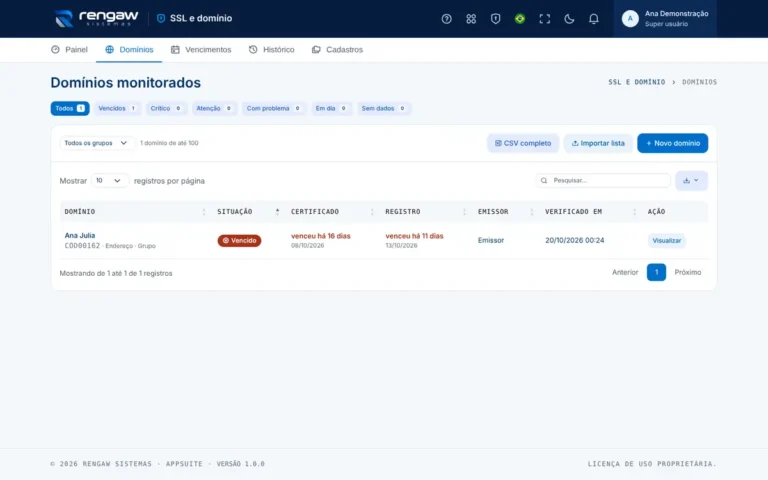Screen dimensions: 768x480
Task: Enter fullscreen mode with the expand icon
Action: pos(544,19)
